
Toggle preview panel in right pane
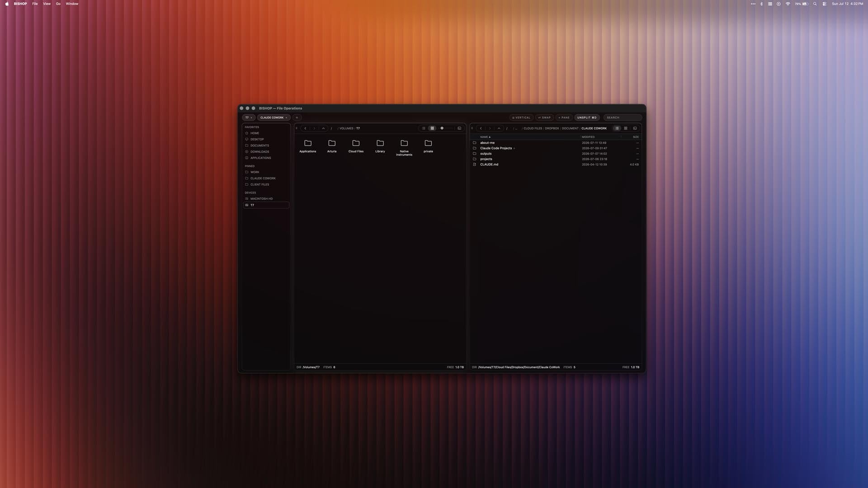click(635, 128)
